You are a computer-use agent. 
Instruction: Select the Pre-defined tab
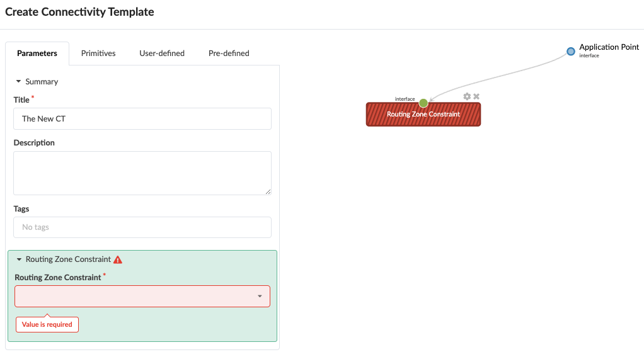coord(229,54)
